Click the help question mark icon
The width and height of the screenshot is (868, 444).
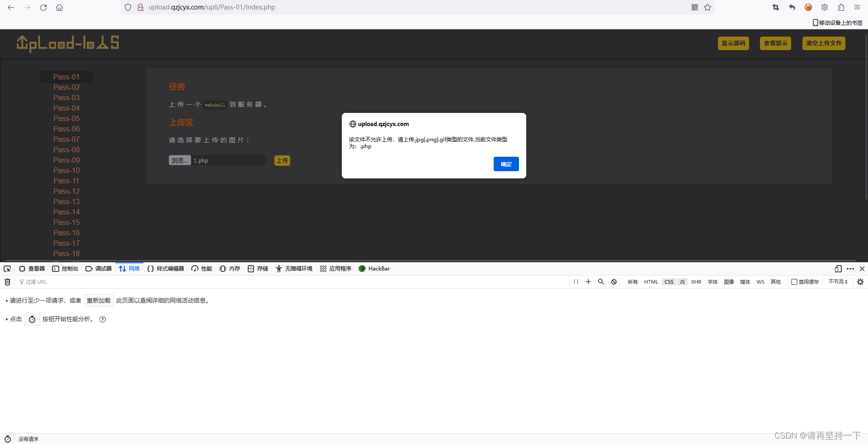pyautogui.click(x=103, y=319)
